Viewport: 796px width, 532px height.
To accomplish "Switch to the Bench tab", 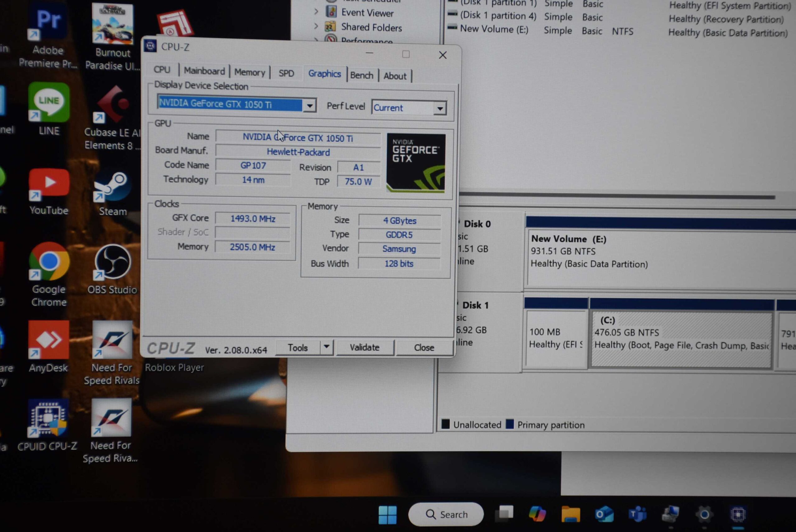I will 361,75.
